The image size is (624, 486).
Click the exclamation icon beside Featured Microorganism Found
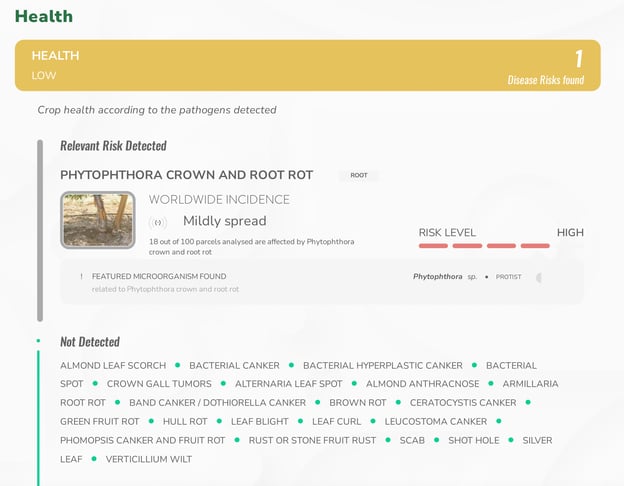click(x=82, y=276)
